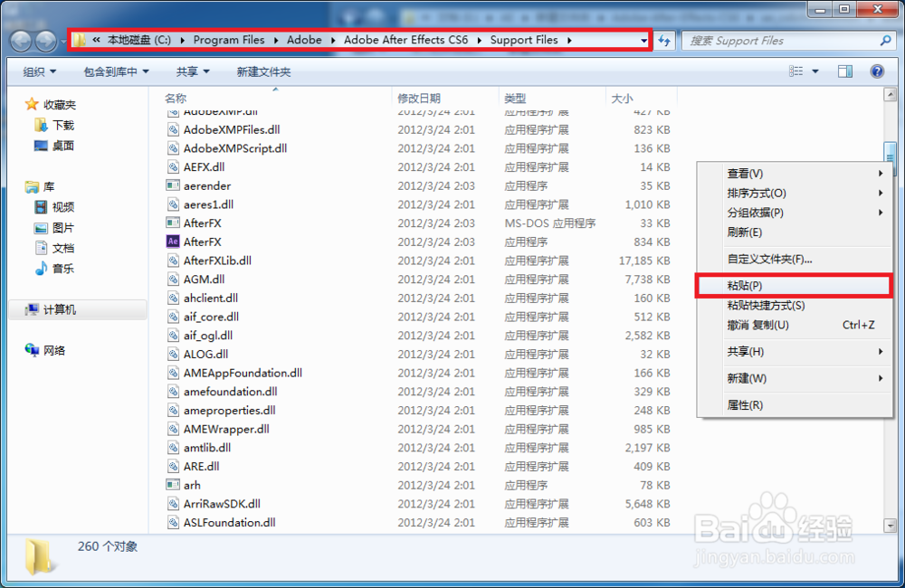The width and height of the screenshot is (905, 588).
Task: Open Music library in sidebar
Action: tap(54, 269)
